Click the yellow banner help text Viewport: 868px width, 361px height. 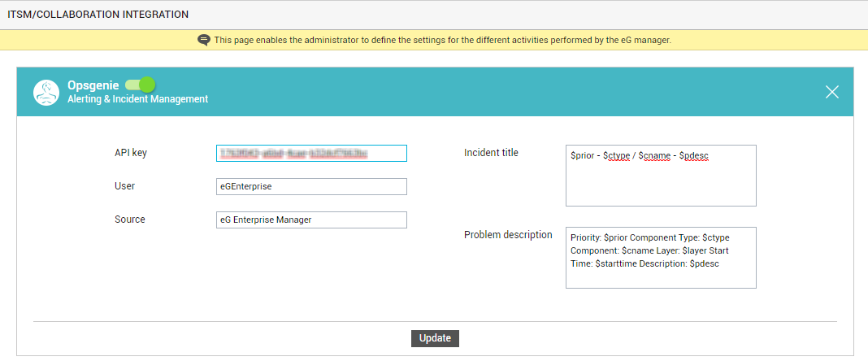443,40
